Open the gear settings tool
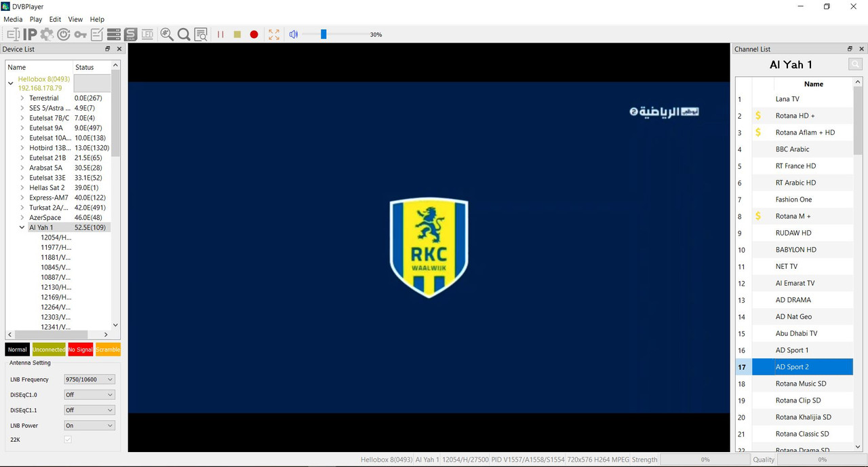 coord(47,34)
